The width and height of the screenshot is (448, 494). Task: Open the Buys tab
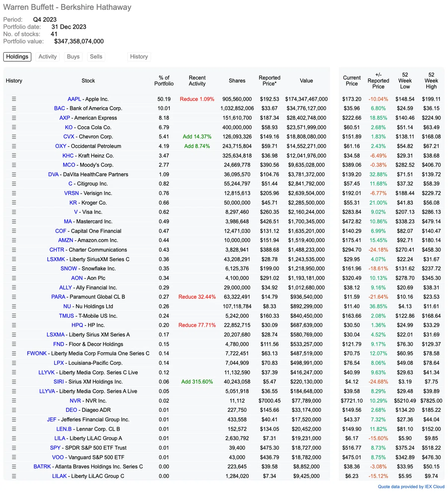73,57
